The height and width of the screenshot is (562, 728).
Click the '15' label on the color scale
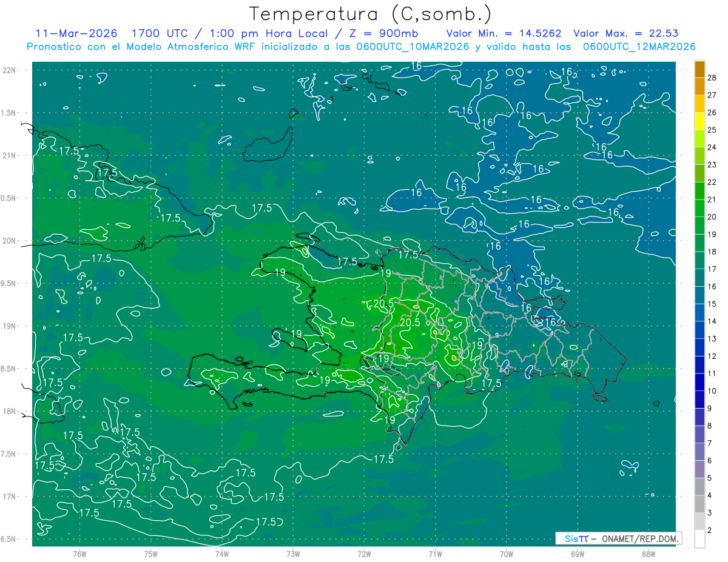(x=712, y=304)
